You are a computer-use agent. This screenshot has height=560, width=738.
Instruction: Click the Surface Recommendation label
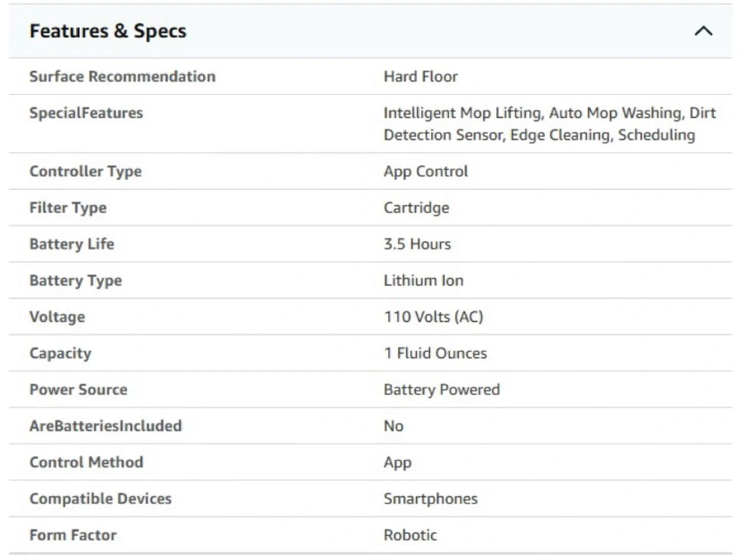coord(122,76)
